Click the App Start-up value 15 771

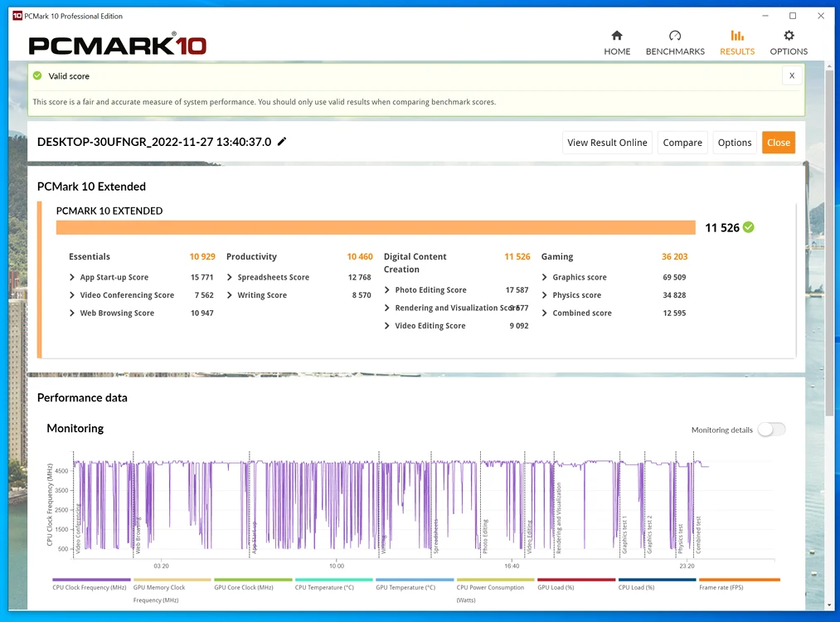[202, 277]
